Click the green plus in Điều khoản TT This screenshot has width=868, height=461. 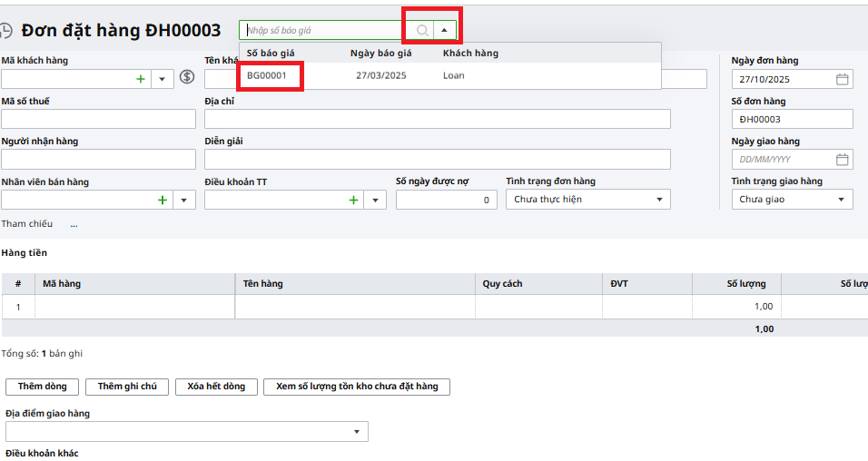coord(353,200)
